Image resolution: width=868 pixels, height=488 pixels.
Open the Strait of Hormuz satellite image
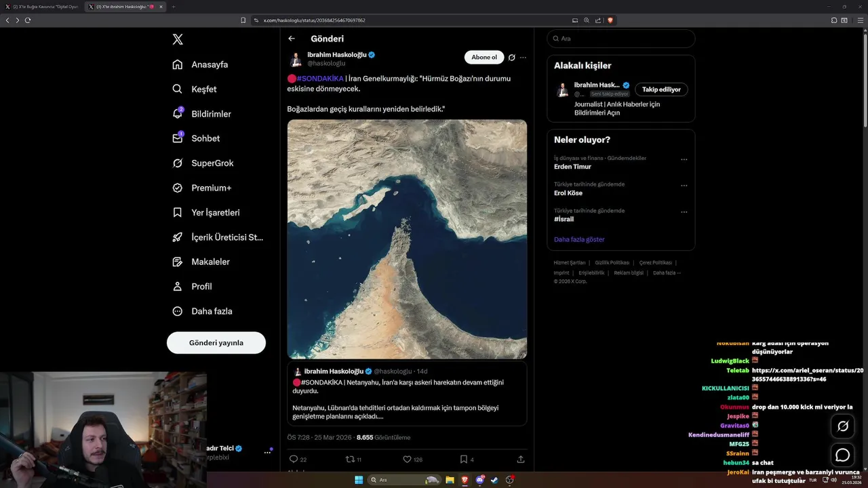pos(407,239)
